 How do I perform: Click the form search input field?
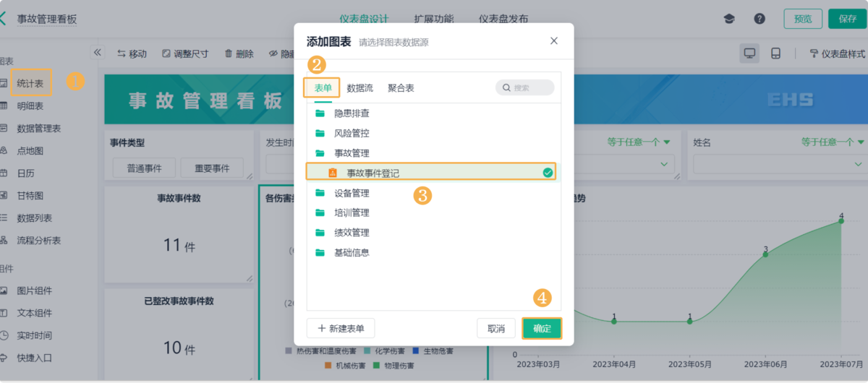click(526, 88)
